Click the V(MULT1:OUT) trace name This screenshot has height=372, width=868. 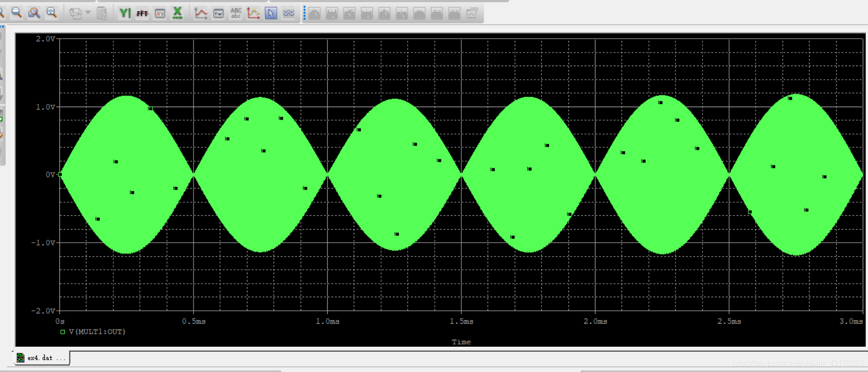[x=97, y=331]
